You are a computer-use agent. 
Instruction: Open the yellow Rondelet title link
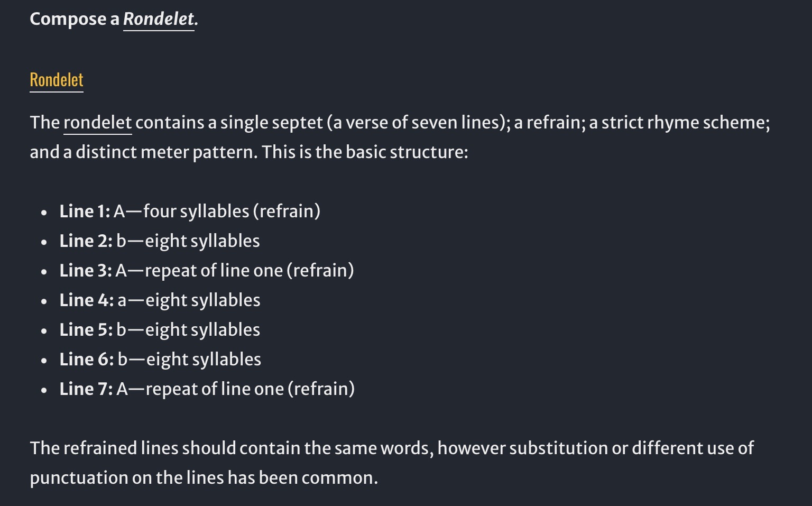[57, 80]
